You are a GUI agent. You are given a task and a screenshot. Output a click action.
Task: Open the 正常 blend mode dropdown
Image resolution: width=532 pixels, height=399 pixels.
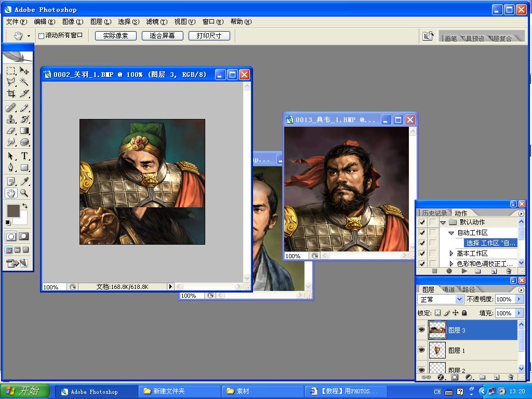coord(441,299)
